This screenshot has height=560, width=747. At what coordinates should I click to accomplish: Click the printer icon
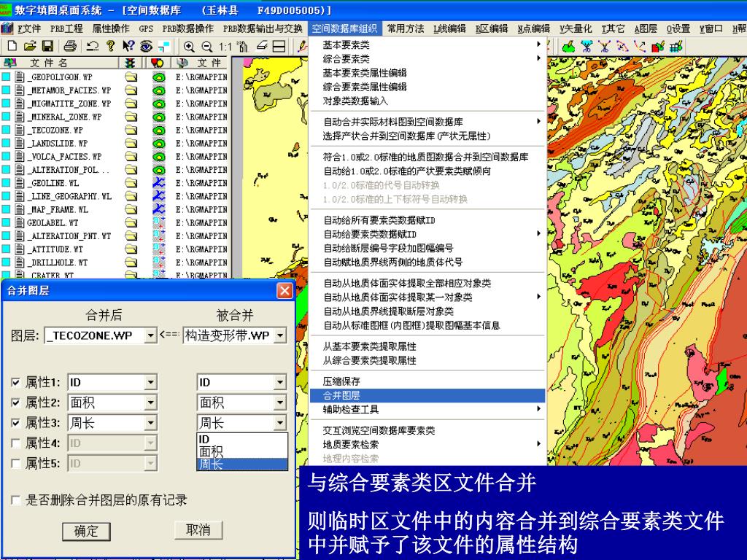(70, 46)
